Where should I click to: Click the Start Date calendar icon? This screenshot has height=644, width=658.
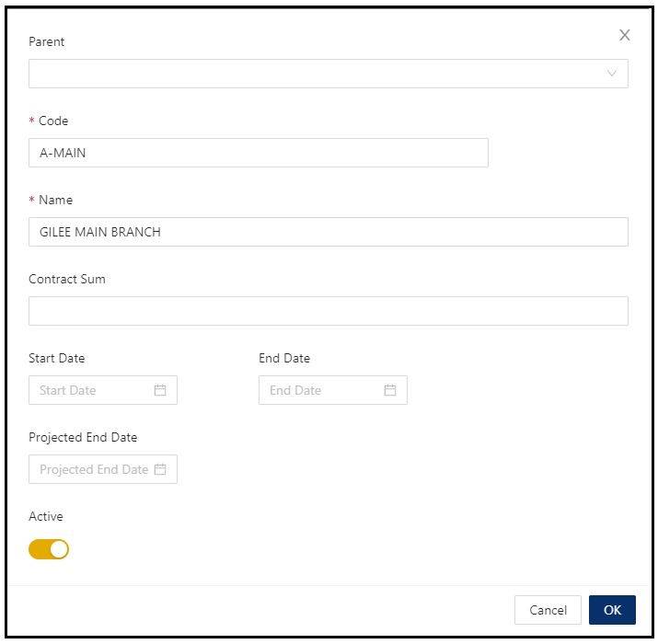tap(160, 390)
